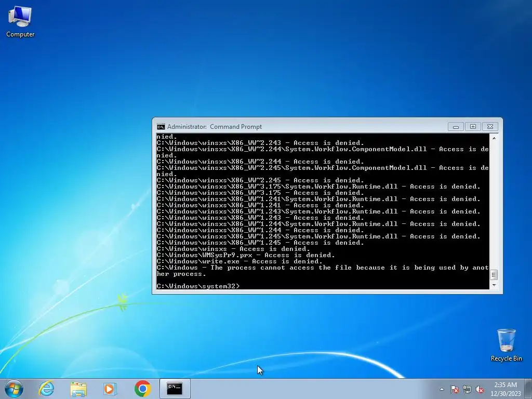Screen dimensions: 532x399
Task: Click the Command Prompt taskbar button
Action: (x=175, y=389)
